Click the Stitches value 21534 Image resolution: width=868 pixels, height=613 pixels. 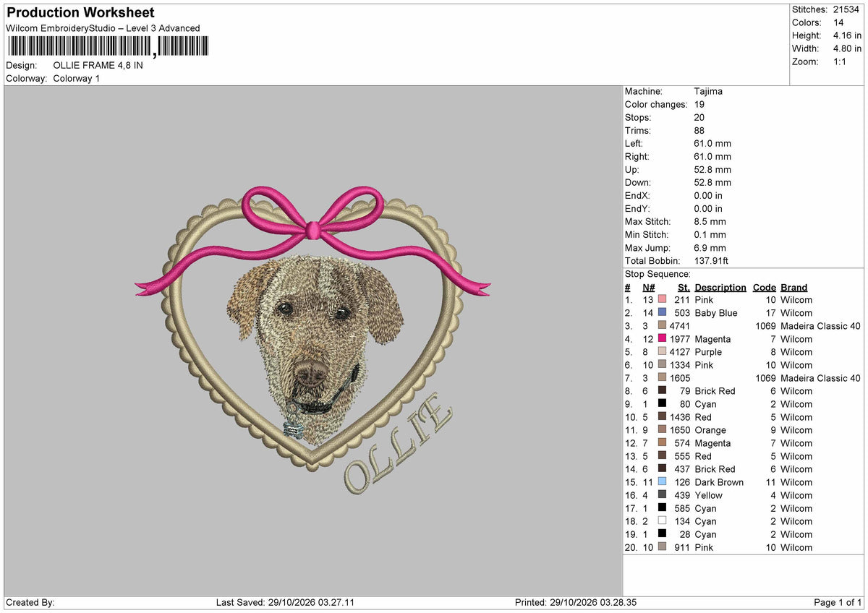tap(847, 9)
